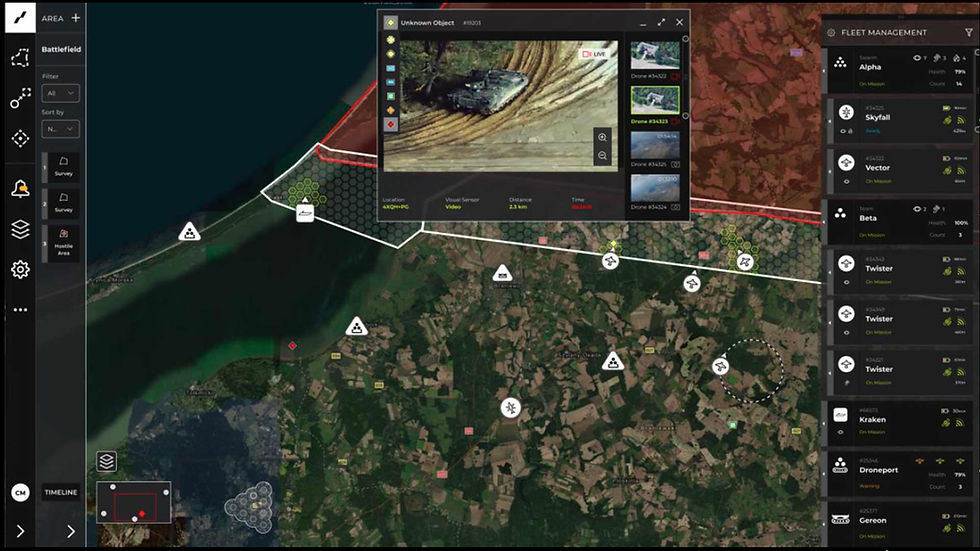Toggle visibility eye on Vector drone
This screenshot has height=551, width=980.
(846, 182)
